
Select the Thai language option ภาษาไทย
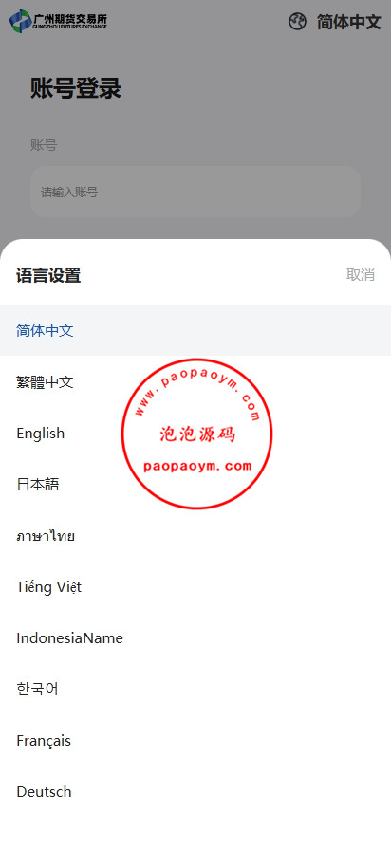pos(195,536)
